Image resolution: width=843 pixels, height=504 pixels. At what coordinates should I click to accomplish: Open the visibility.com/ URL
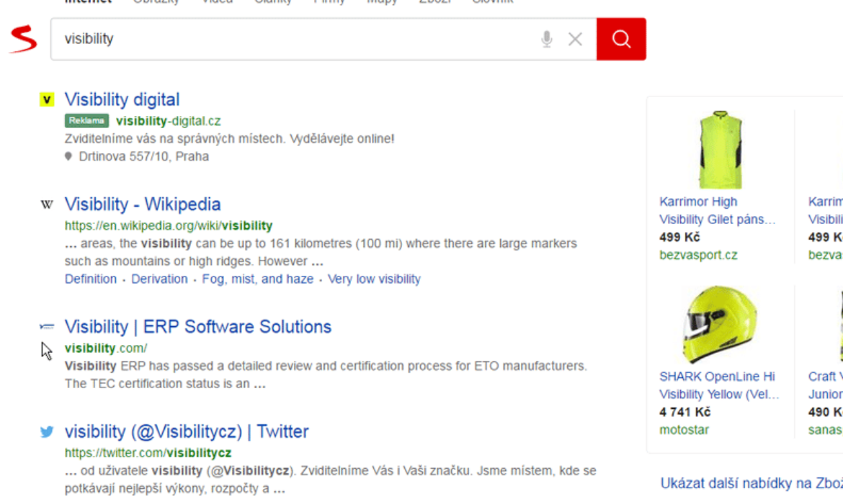[x=106, y=348]
